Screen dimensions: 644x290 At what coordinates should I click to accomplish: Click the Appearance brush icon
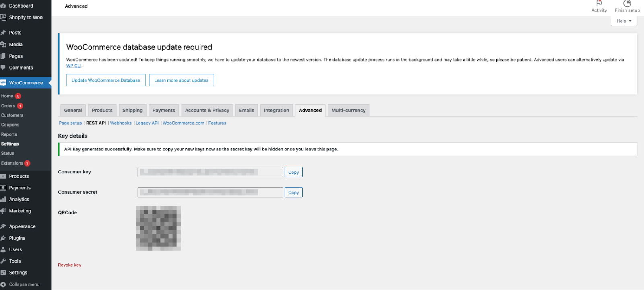(x=3, y=226)
